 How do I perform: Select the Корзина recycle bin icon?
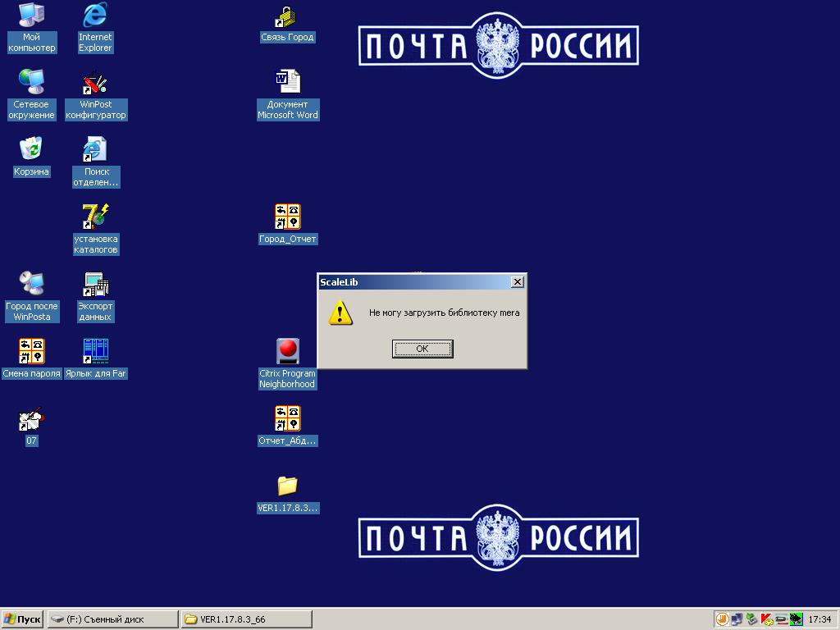[32, 157]
